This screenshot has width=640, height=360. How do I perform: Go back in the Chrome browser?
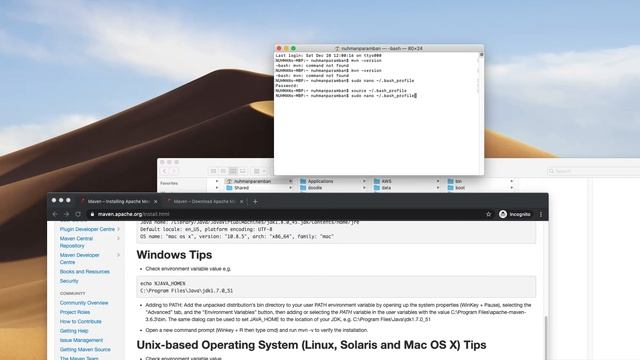pyautogui.click(x=55, y=214)
